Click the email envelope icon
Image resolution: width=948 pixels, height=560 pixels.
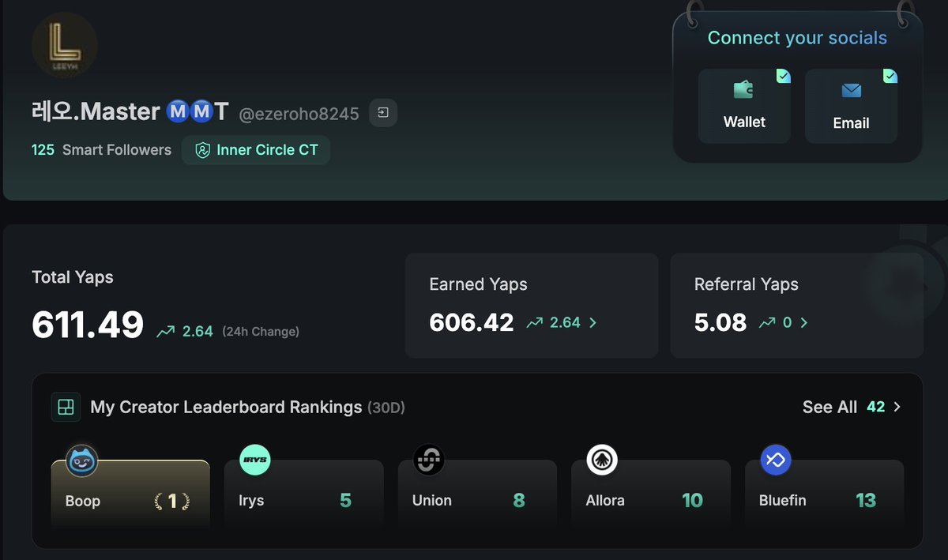pyautogui.click(x=851, y=91)
